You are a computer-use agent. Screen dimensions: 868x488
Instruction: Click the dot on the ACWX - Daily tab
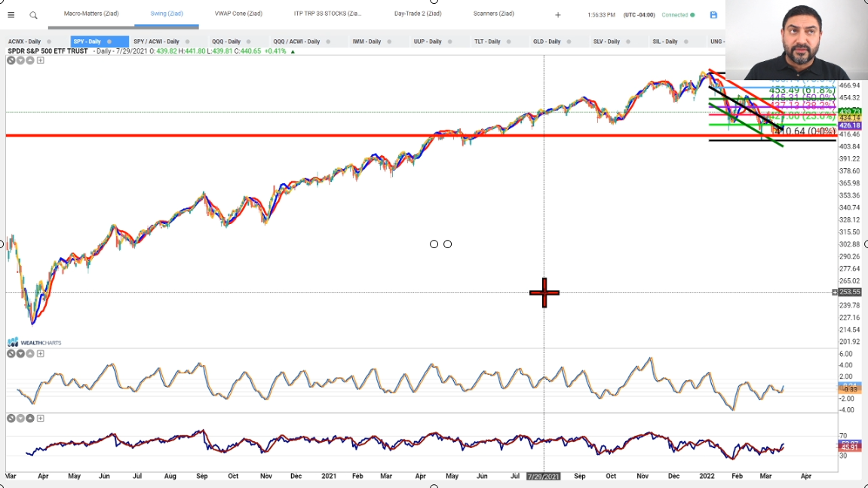[x=49, y=41]
